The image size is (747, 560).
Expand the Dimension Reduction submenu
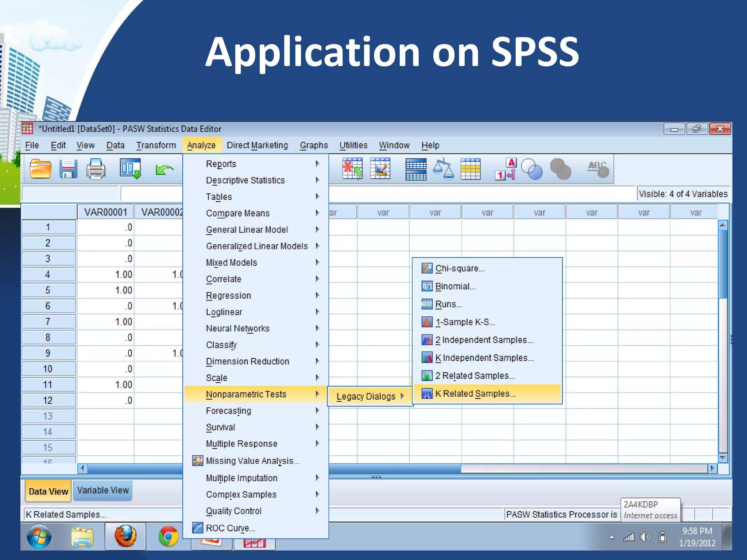click(256, 361)
